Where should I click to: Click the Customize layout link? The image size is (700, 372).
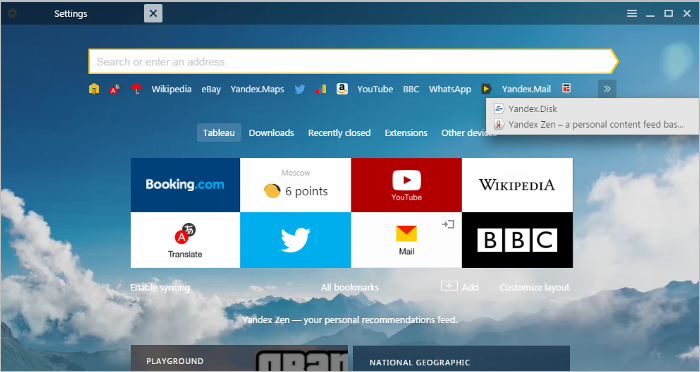(534, 288)
